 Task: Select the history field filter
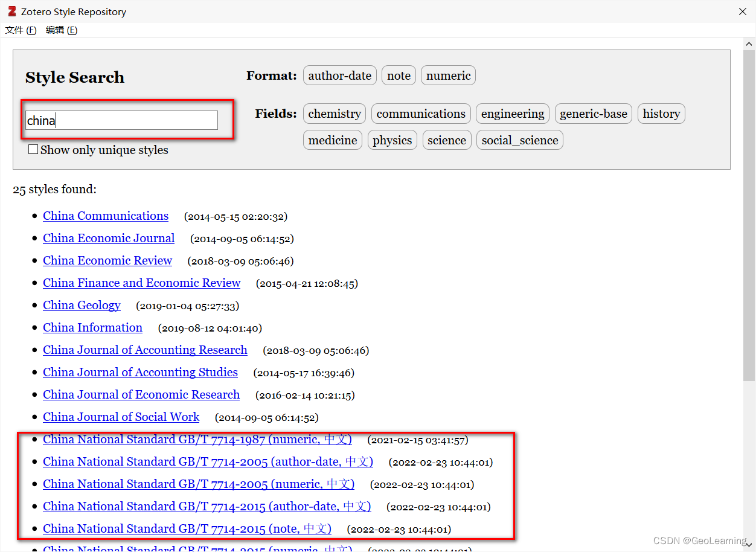[661, 114]
